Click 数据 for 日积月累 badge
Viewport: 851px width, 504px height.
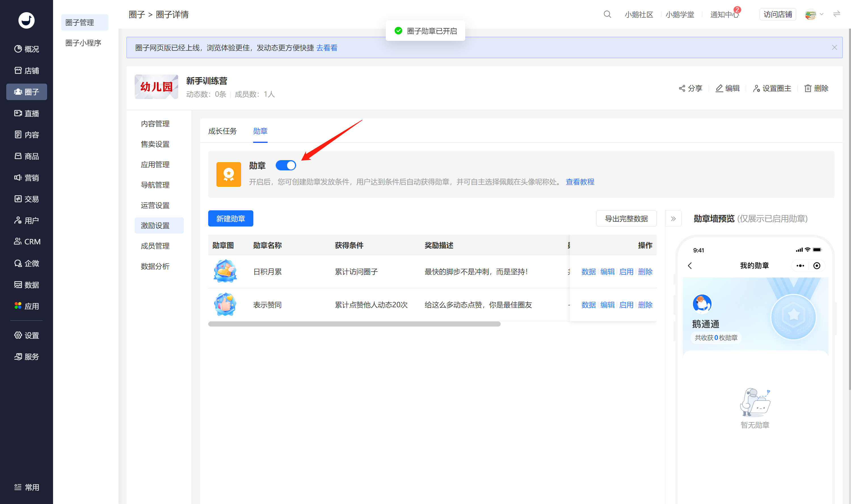(x=588, y=272)
